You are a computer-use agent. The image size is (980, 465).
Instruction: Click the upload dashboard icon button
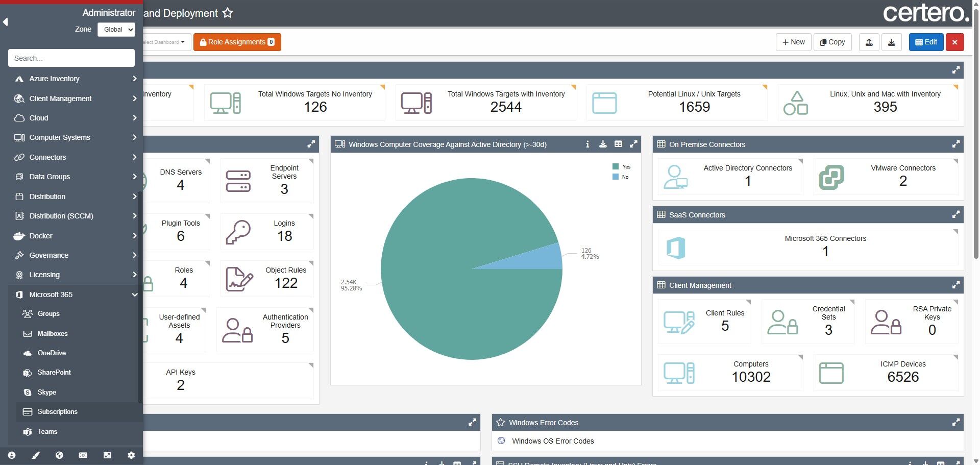pos(869,42)
